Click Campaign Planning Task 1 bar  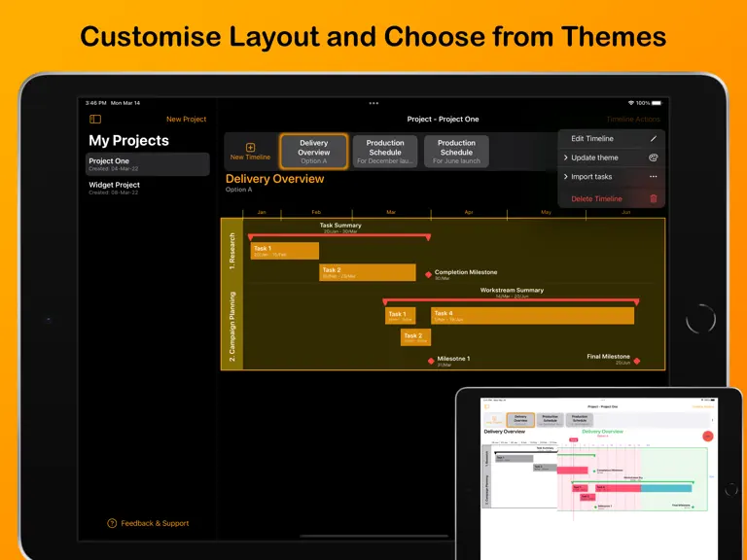(400, 316)
